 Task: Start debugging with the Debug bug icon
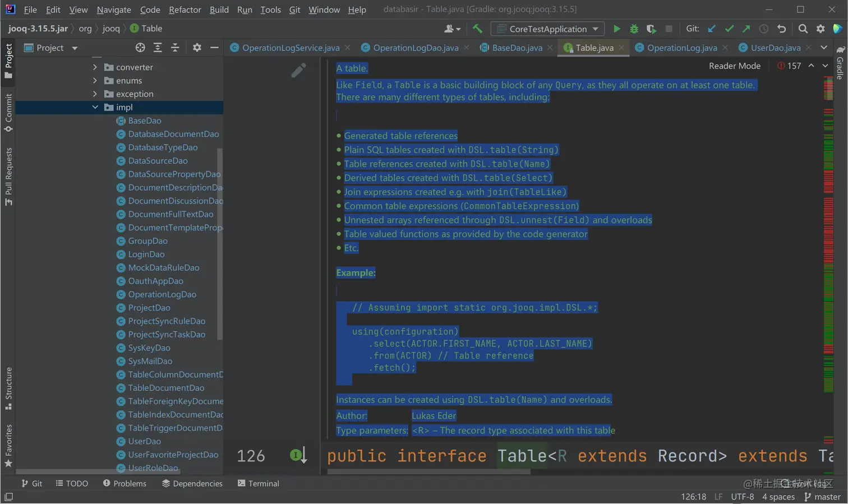[634, 29]
